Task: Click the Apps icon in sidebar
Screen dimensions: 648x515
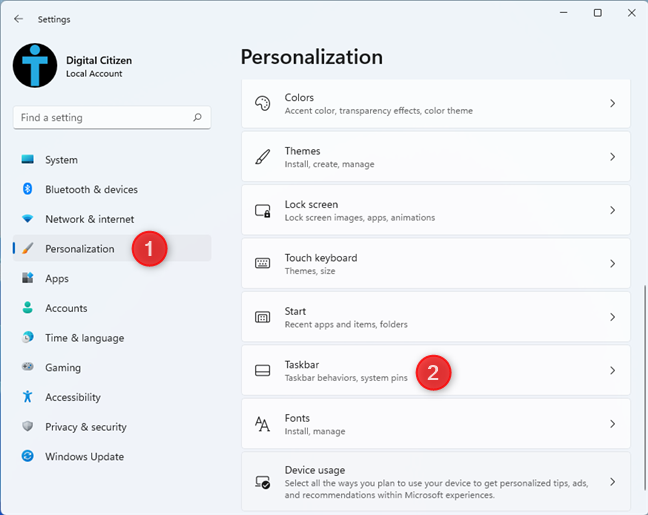Action: (x=28, y=278)
